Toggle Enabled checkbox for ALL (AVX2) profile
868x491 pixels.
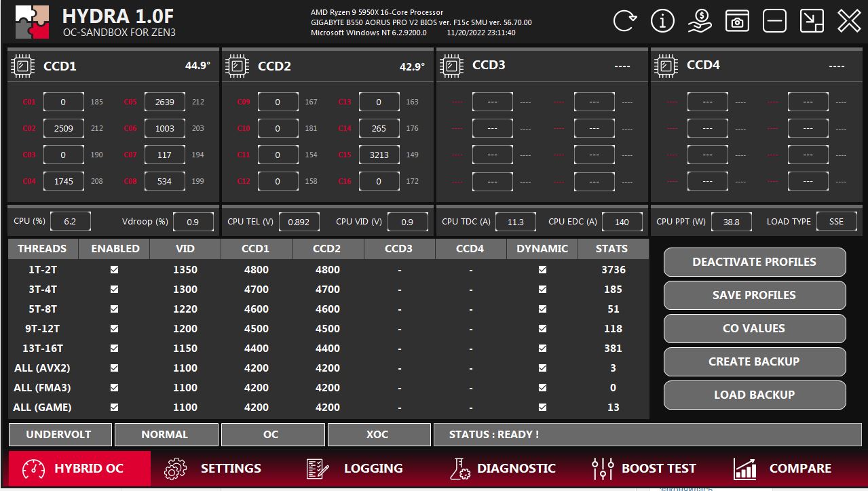coord(114,368)
